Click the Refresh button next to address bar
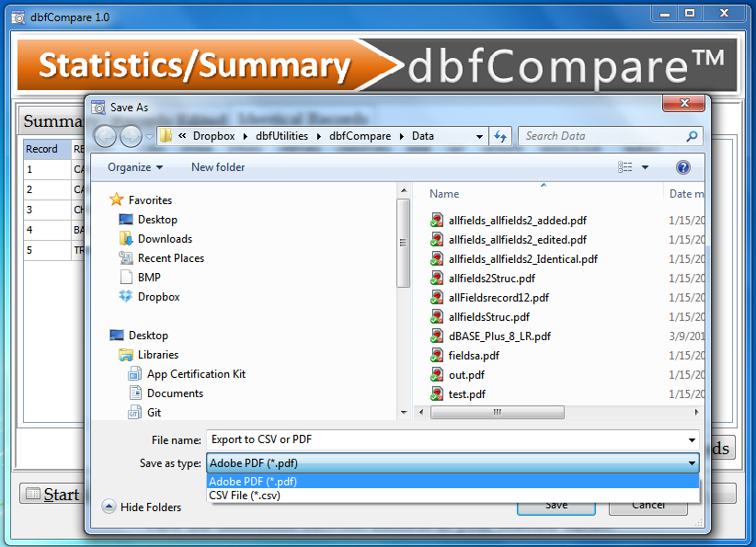The image size is (756, 547). 500,136
